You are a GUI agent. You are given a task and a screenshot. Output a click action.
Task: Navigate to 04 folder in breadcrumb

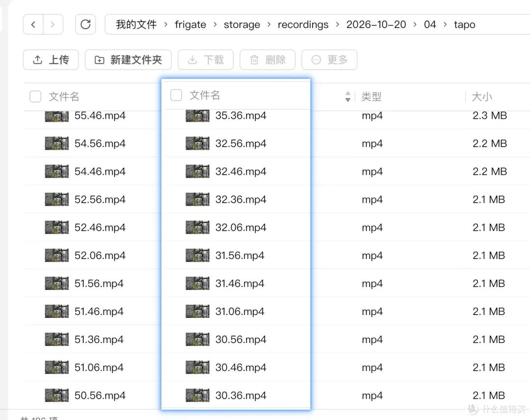430,25
